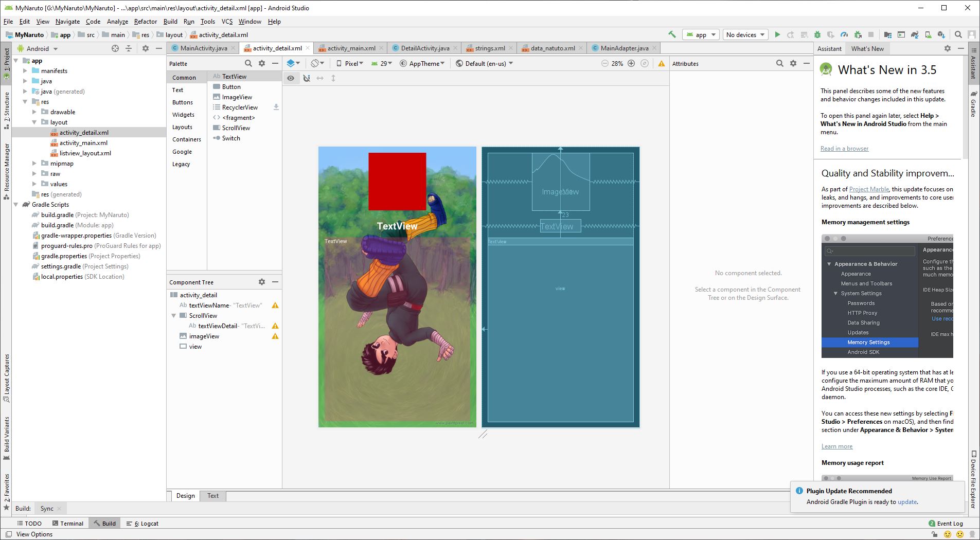Image resolution: width=980 pixels, height=540 pixels.
Task: Click the zoom out minus icon
Action: coord(604,63)
